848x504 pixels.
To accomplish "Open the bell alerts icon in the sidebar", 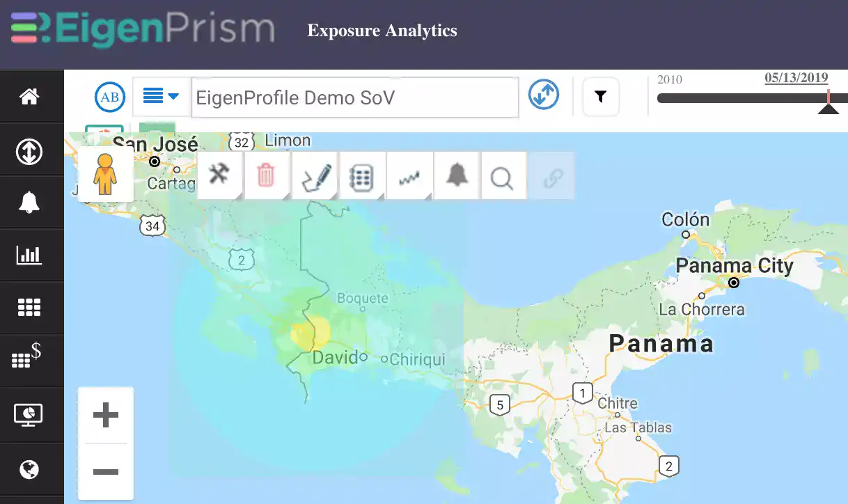I will click(29, 202).
